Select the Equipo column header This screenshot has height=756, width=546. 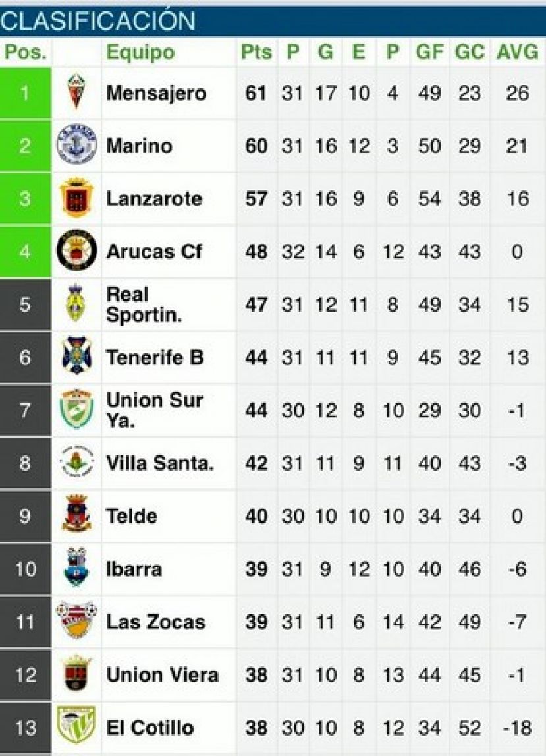pyautogui.click(x=140, y=52)
